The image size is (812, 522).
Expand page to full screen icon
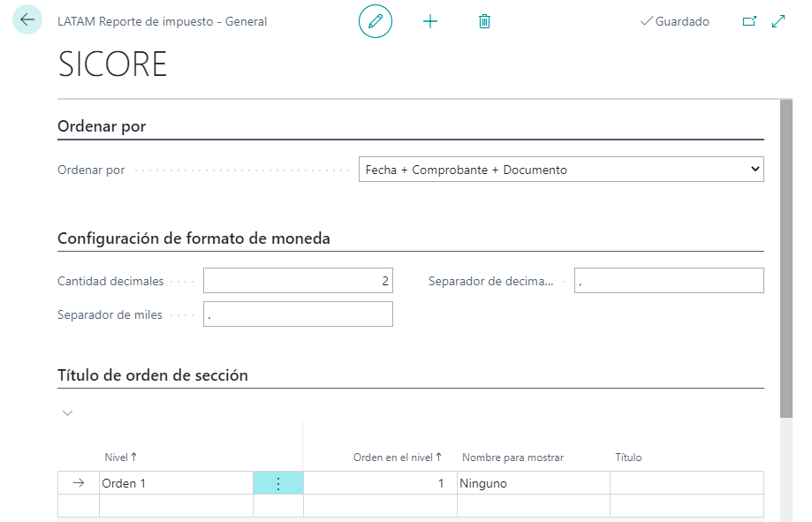[x=778, y=21]
